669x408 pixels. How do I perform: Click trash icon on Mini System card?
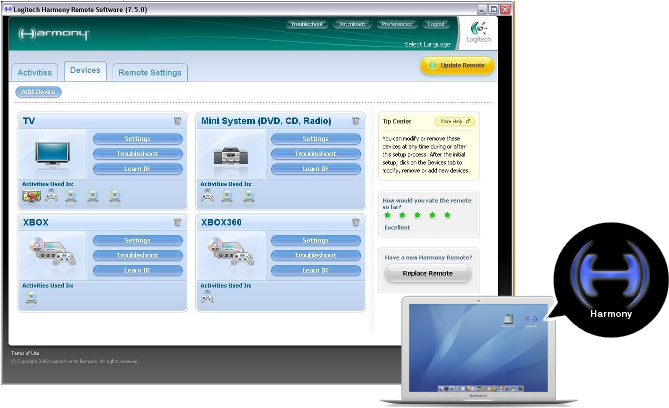[x=356, y=121]
